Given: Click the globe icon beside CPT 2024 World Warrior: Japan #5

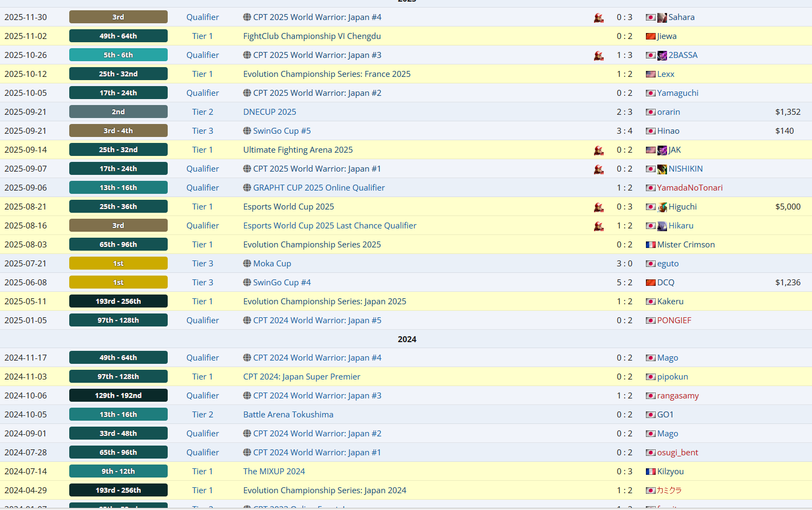Looking at the screenshot, I should (247, 321).
